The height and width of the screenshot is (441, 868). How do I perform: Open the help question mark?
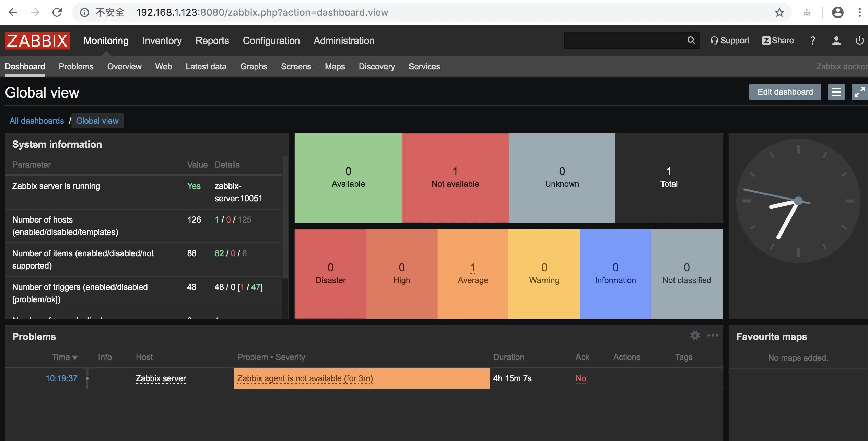[812, 41]
